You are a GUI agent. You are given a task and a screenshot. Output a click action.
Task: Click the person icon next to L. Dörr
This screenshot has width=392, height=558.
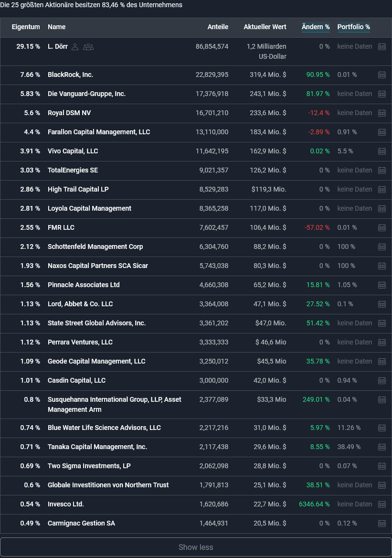[x=75, y=47]
